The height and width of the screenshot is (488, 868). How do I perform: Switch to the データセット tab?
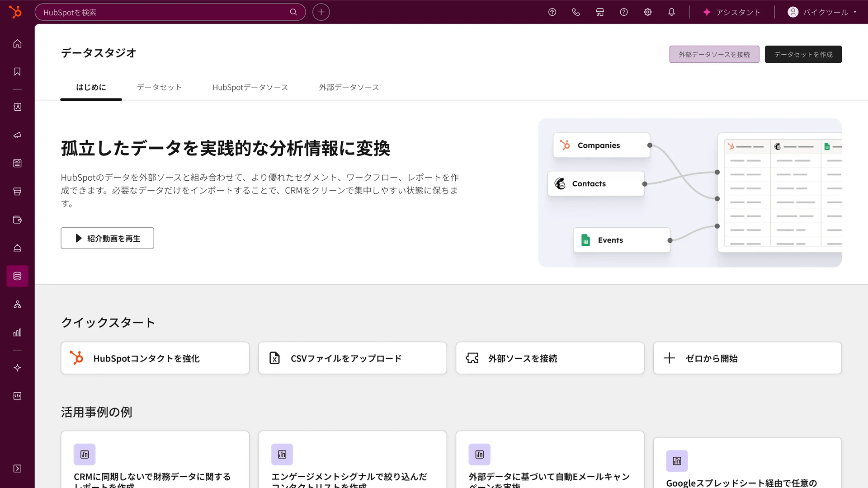(159, 87)
